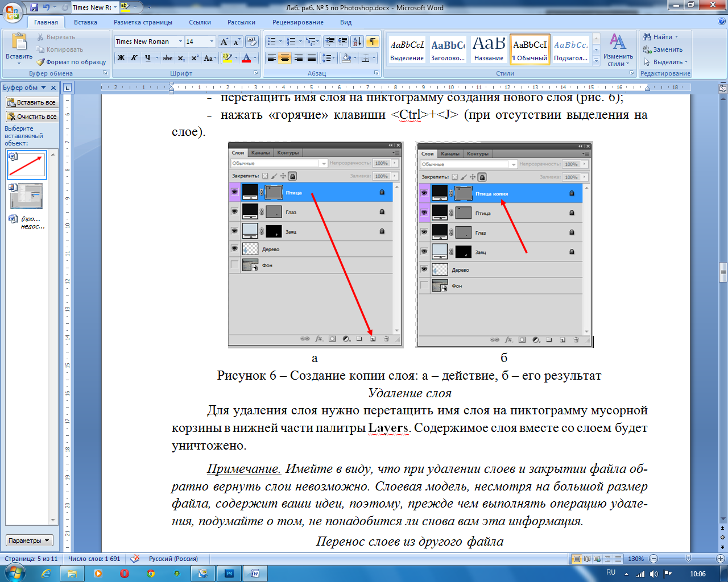Apply Название style
The width and height of the screenshot is (728, 582).
489,50
